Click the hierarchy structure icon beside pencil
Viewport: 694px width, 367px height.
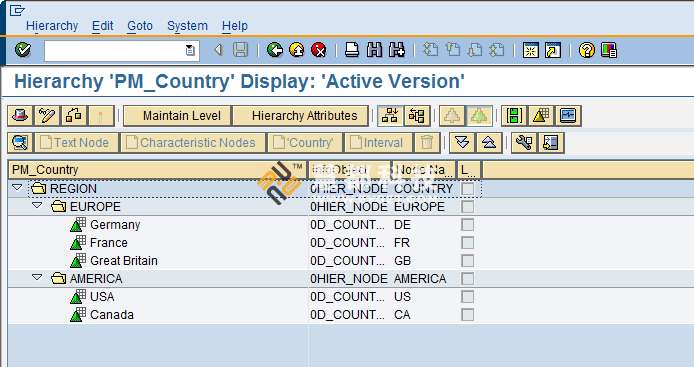coord(74,116)
